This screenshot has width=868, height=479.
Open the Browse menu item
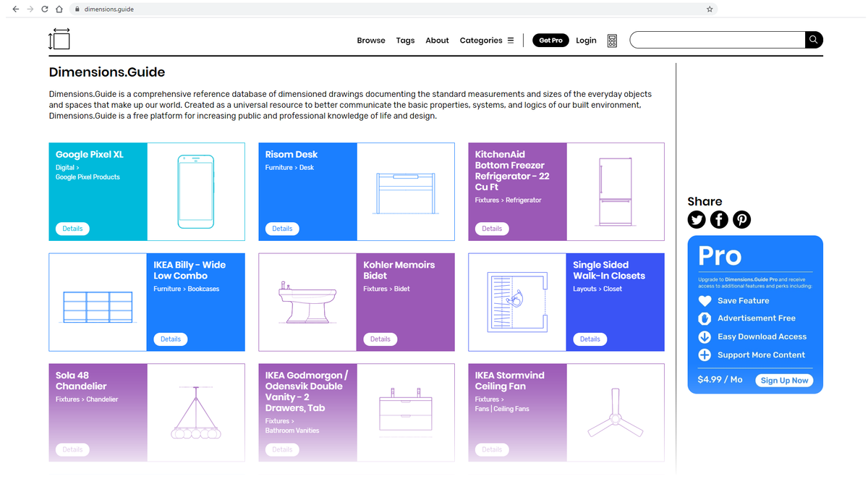click(371, 41)
